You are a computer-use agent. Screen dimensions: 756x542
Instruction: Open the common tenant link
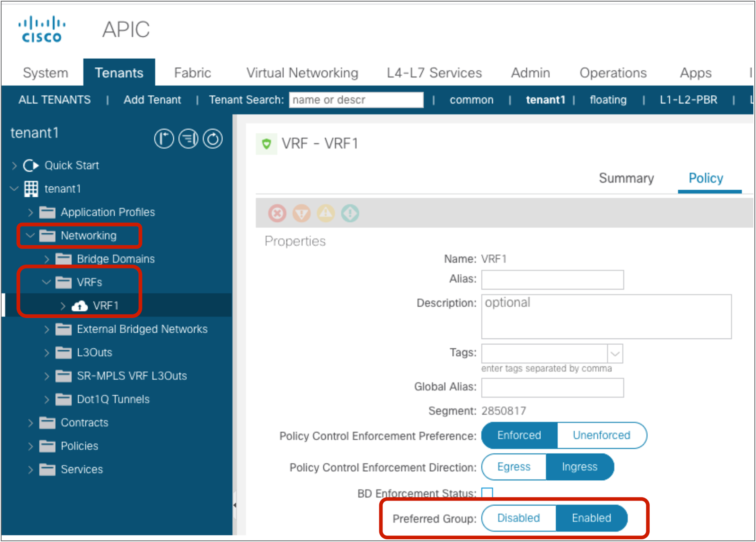471,100
